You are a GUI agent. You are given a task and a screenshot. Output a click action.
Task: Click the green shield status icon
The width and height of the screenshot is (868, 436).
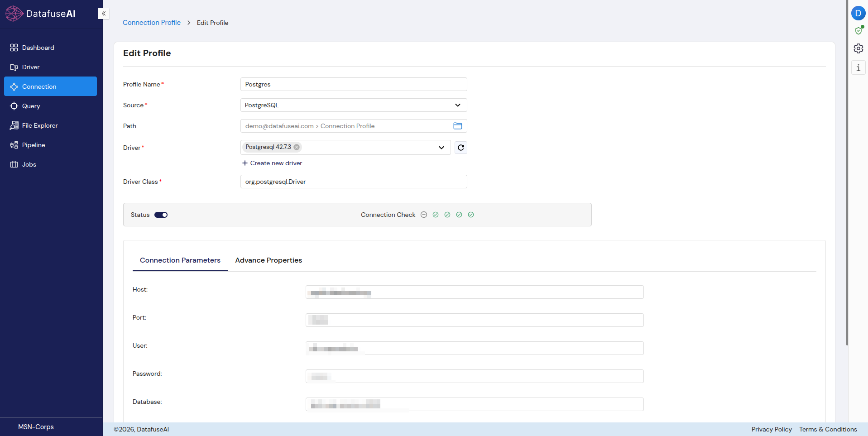858,30
